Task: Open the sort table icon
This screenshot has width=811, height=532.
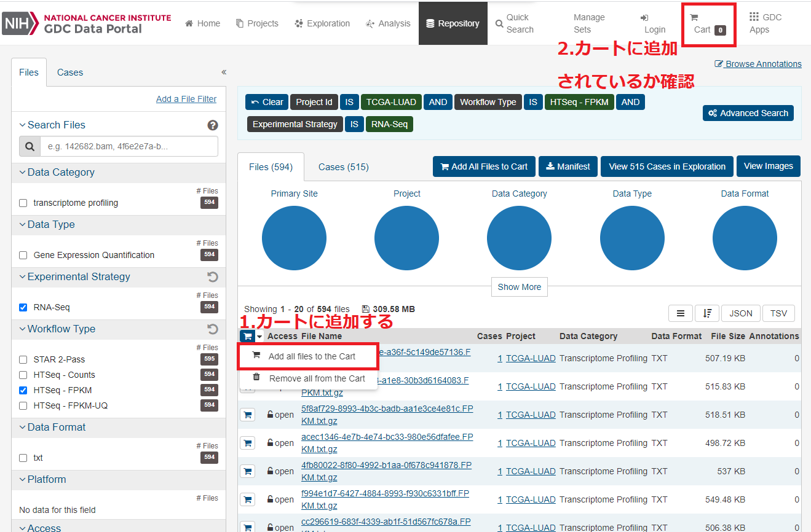Action: (x=707, y=313)
